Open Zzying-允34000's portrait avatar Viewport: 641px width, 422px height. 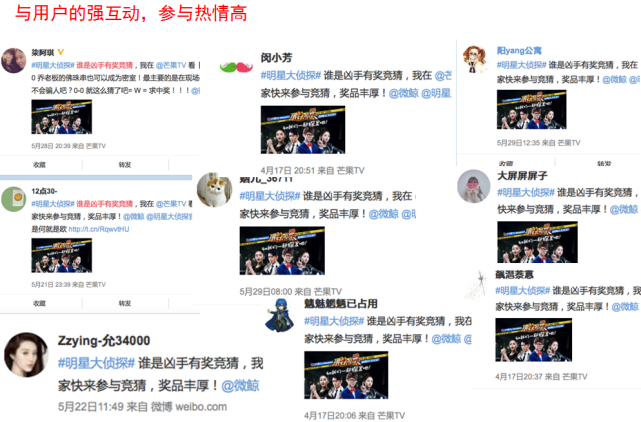point(26,355)
